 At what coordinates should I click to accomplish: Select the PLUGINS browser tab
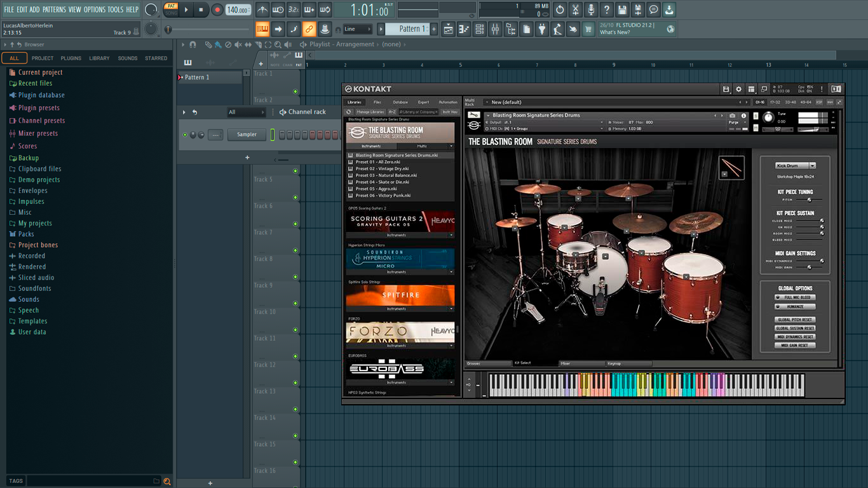tap(71, 58)
